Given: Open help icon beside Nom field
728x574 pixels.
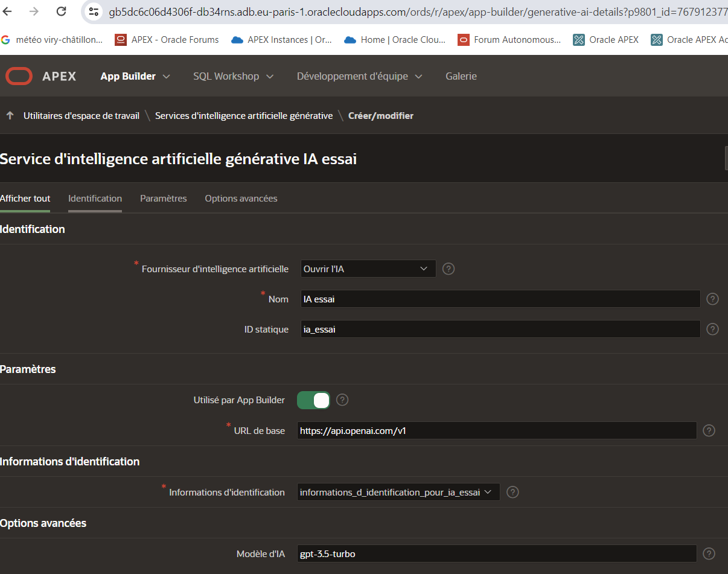Looking at the screenshot, I should (712, 299).
